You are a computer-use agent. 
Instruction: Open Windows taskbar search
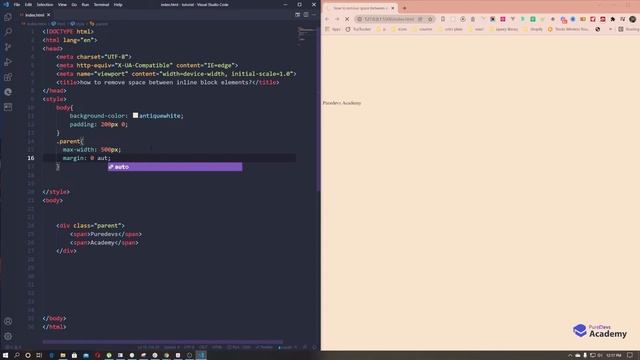click(17, 355)
